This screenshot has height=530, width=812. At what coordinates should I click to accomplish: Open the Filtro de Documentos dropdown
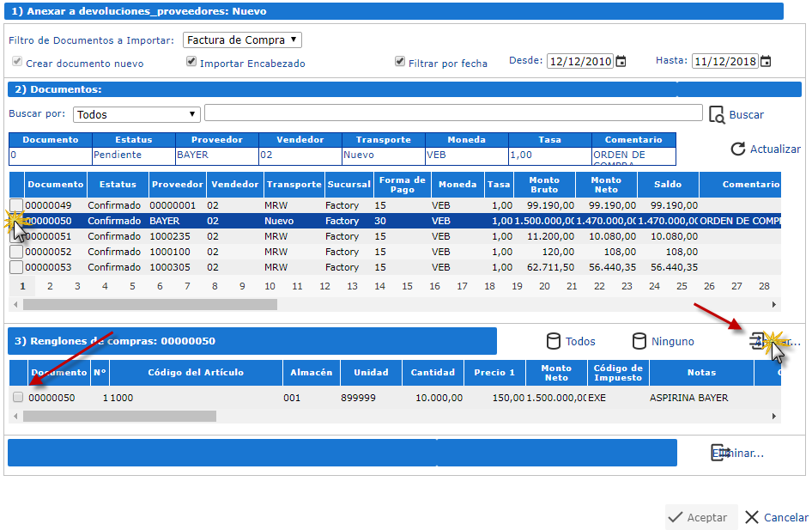(242, 40)
